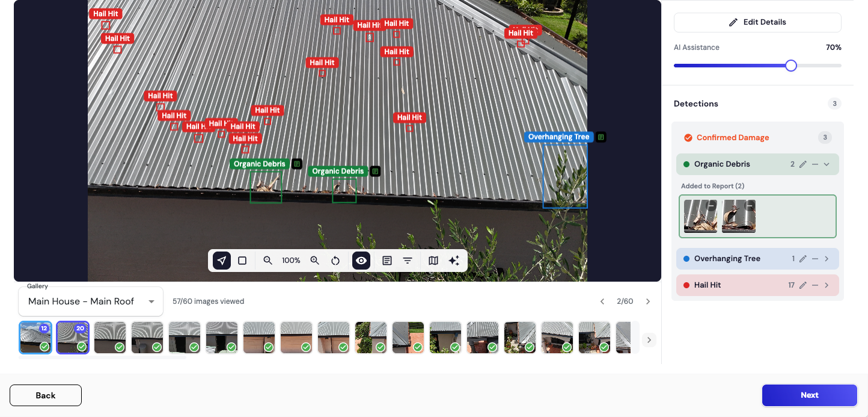Open the Main House - Main Roof gallery dropdown
Viewport: 868px width, 417px height.
click(x=91, y=301)
